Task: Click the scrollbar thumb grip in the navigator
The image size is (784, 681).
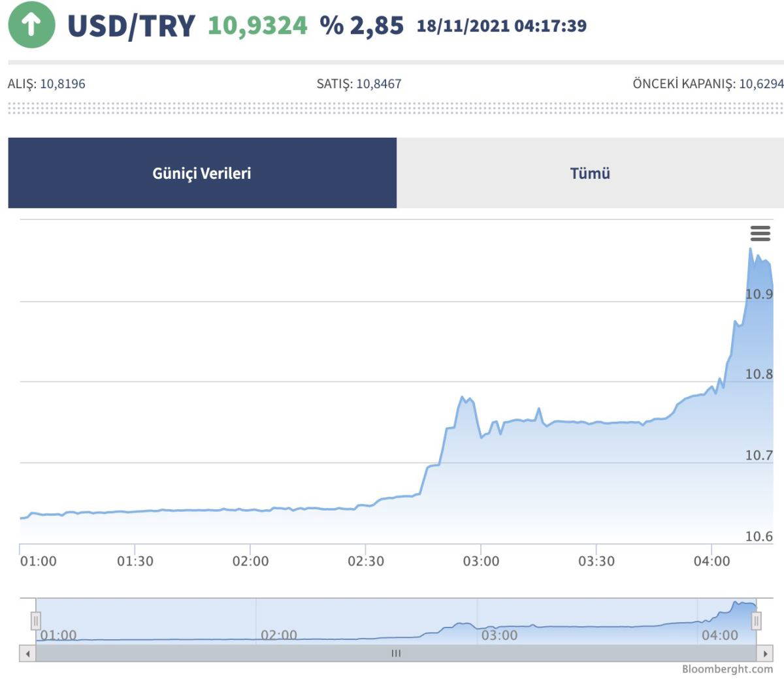Action: click(x=395, y=653)
